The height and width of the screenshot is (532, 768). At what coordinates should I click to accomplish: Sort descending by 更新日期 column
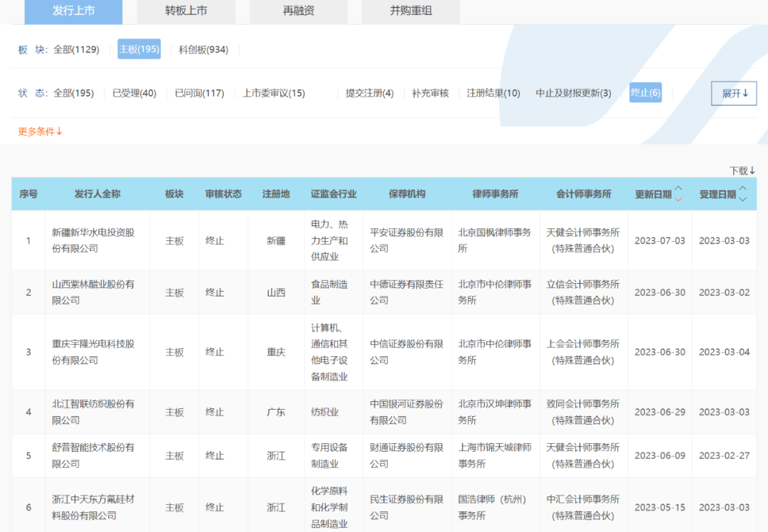(679, 198)
